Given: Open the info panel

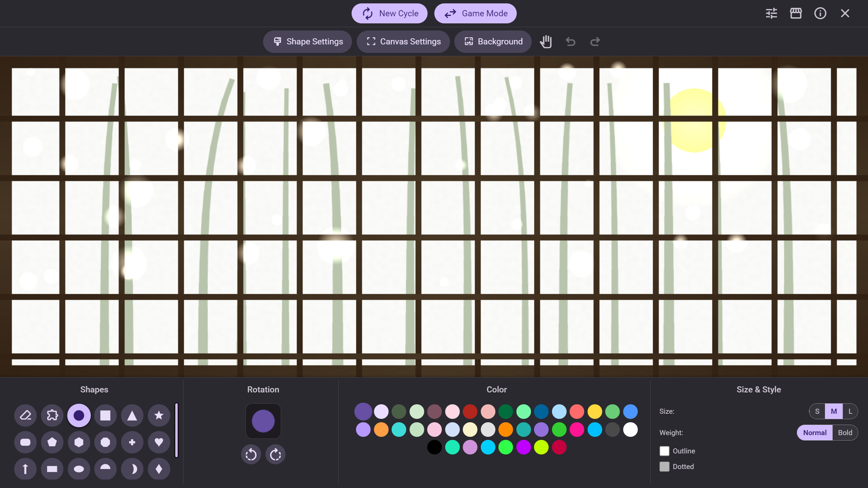Looking at the screenshot, I should coord(820,13).
